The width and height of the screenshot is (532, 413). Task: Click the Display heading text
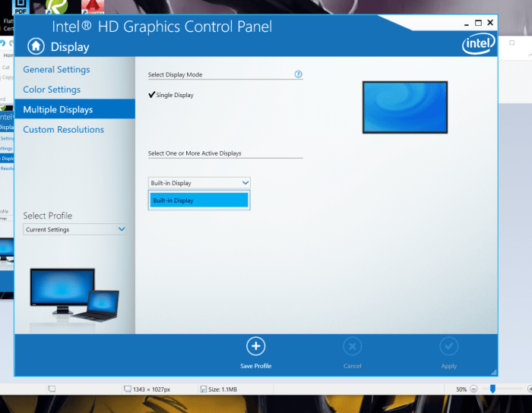pos(70,47)
